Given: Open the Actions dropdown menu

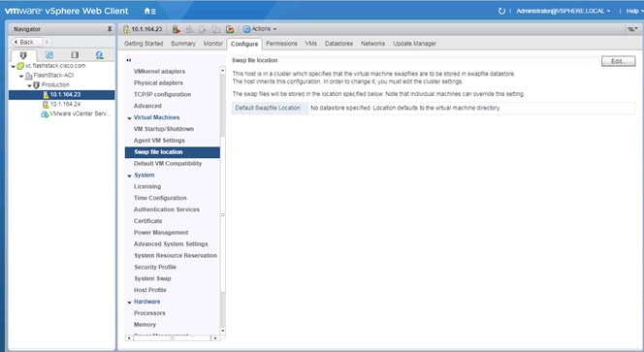Looking at the screenshot, I should 260,29.
